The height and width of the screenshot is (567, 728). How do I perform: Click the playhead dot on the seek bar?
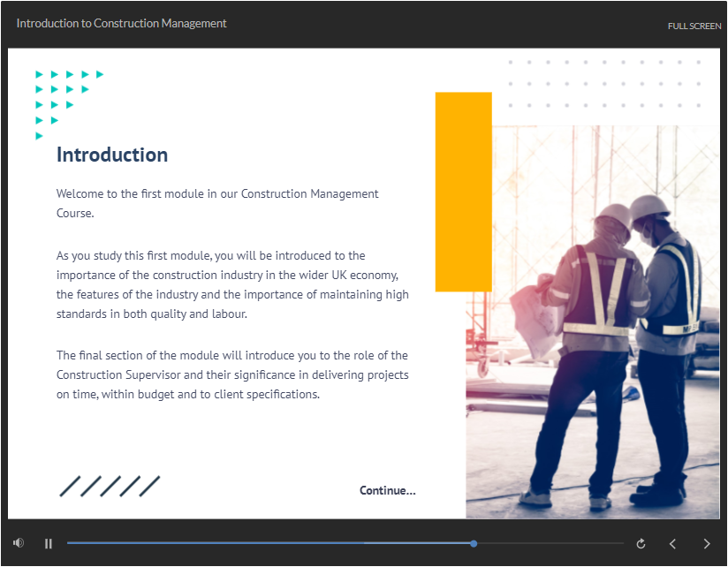[x=474, y=543]
